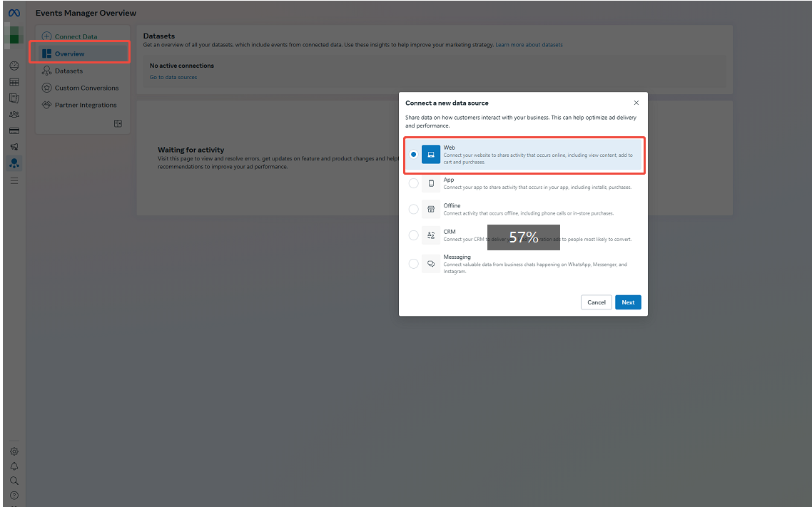Image resolution: width=812 pixels, height=507 pixels.
Task: Click the Meta logo icon
Action: tap(14, 13)
